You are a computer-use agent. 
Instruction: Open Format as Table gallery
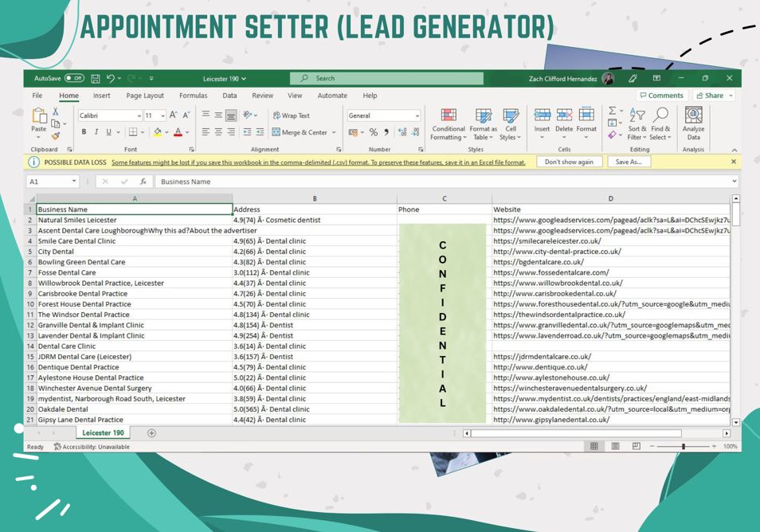click(x=484, y=124)
